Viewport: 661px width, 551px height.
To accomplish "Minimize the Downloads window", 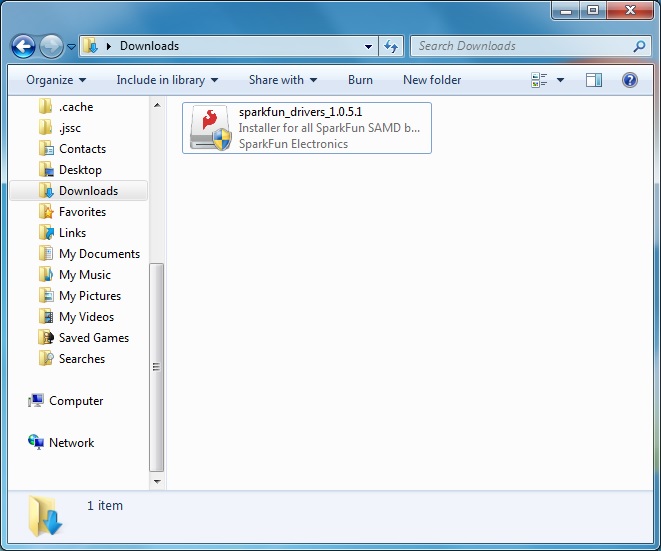I will point(566,10).
